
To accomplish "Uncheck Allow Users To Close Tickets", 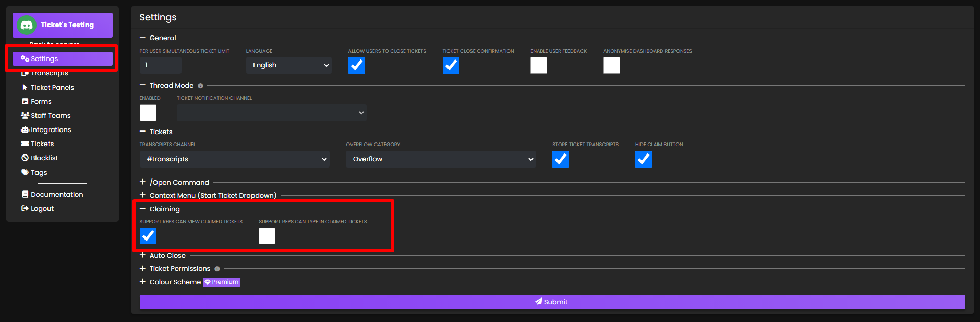I will [x=357, y=65].
